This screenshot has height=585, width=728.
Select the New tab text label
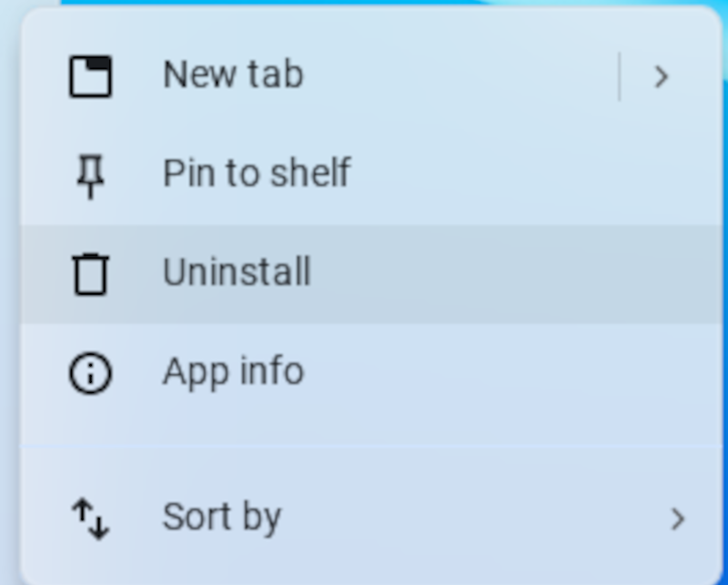click(232, 75)
